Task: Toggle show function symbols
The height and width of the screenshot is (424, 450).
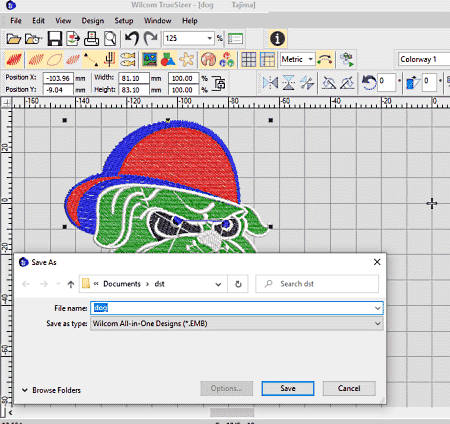Action: click(x=109, y=60)
